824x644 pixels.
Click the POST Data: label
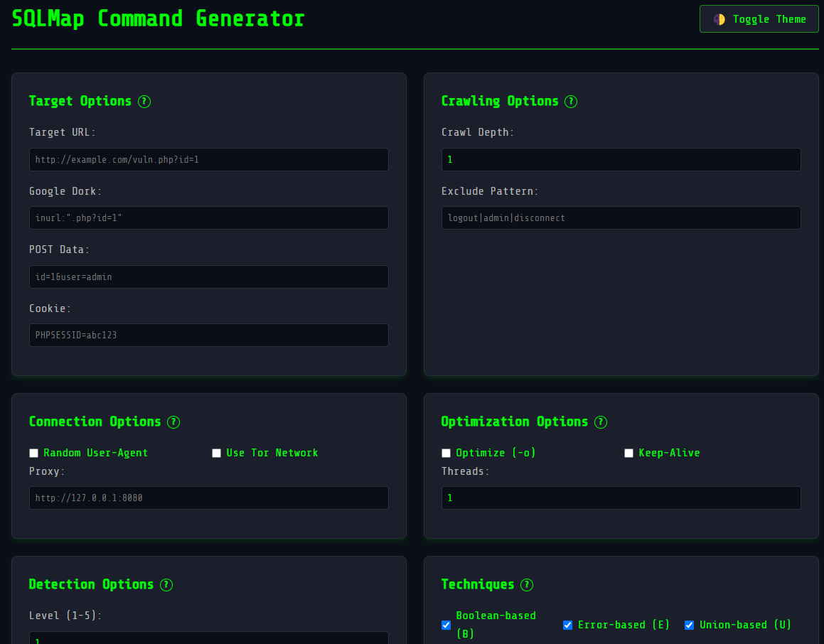(x=60, y=249)
